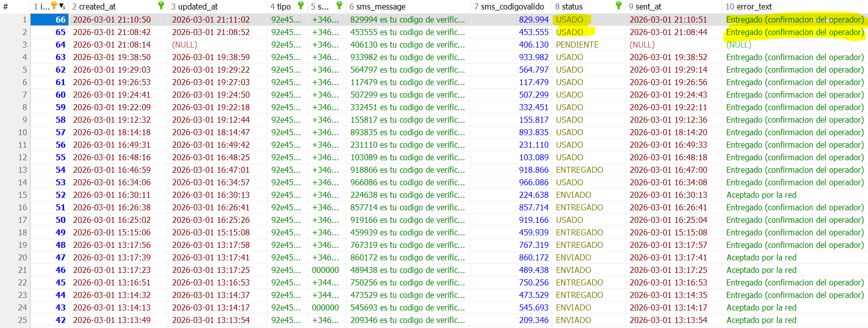Click the (NULL) error_text cell in row 3
Screen dimensions: 868x328
click(x=739, y=45)
